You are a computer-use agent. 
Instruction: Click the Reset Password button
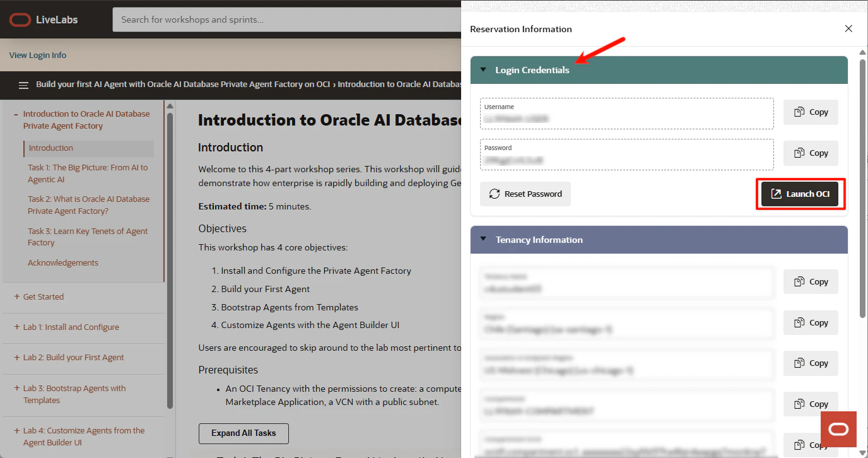coord(525,194)
